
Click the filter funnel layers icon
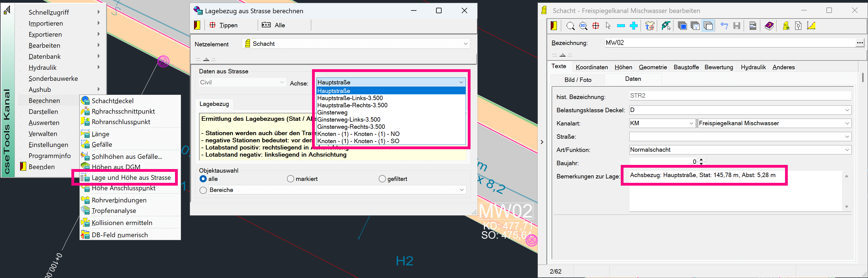(695, 26)
